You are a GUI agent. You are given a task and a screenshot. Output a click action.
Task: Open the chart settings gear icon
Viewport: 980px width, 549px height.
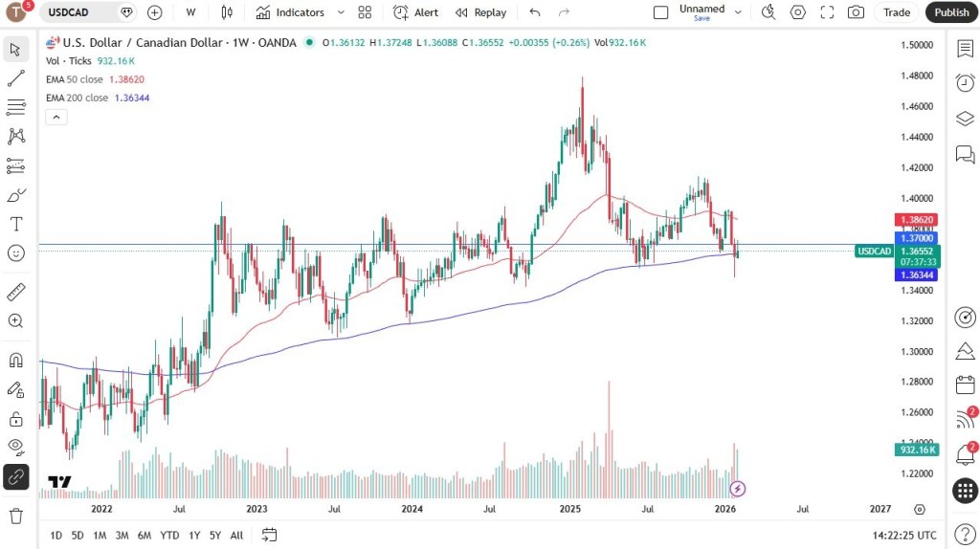[x=797, y=12]
